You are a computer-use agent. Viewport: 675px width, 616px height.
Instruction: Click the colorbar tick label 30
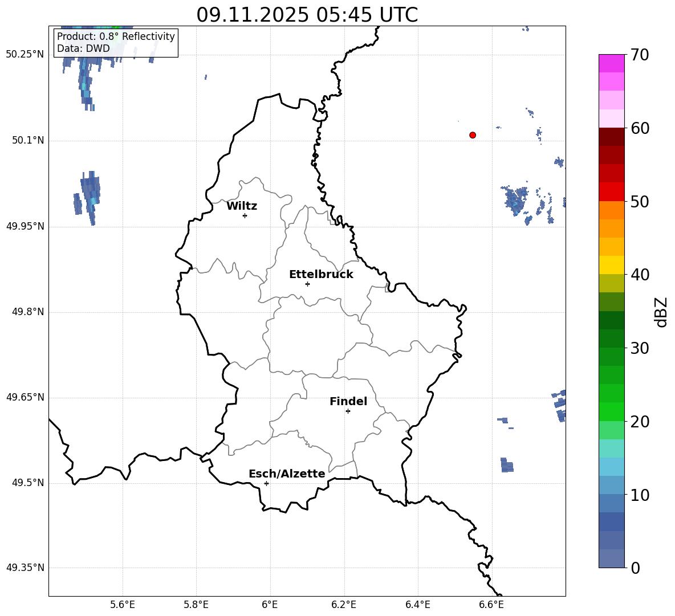coord(640,348)
